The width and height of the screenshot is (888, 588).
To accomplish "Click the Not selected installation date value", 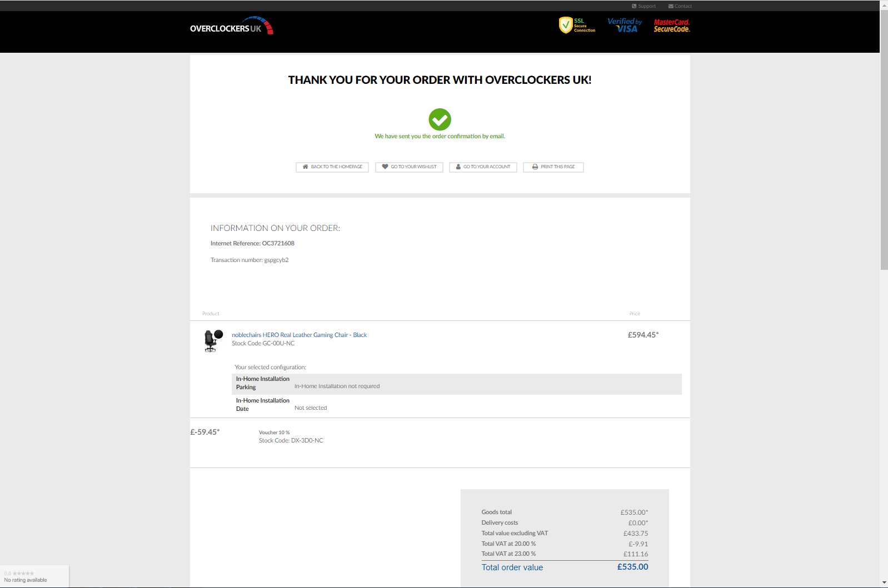I will pyautogui.click(x=311, y=408).
